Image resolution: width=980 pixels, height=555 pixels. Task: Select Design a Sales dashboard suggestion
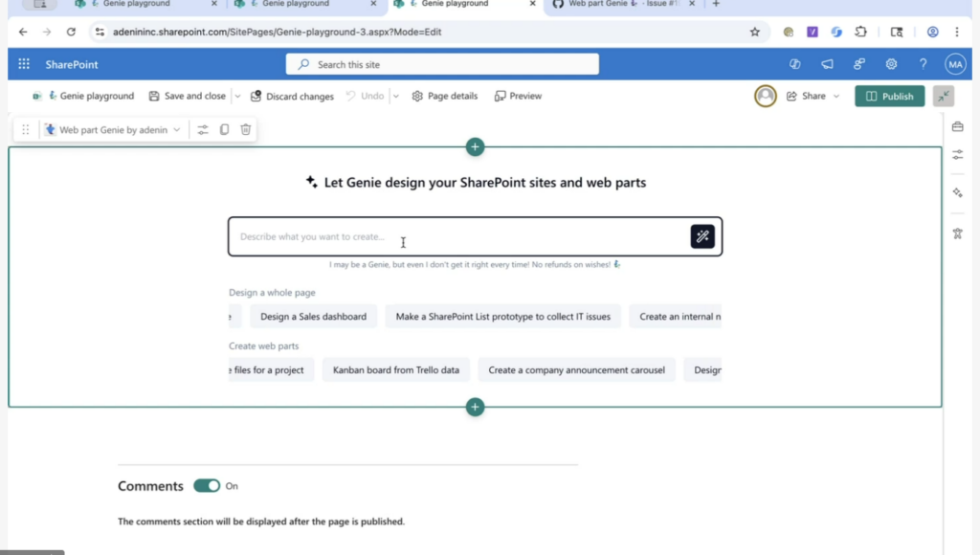click(x=313, y=316)
